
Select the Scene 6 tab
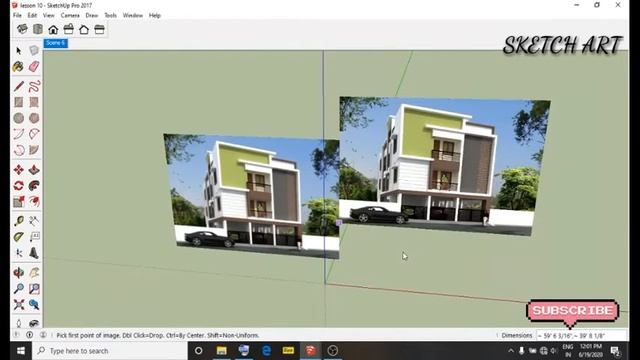(56, 43)
